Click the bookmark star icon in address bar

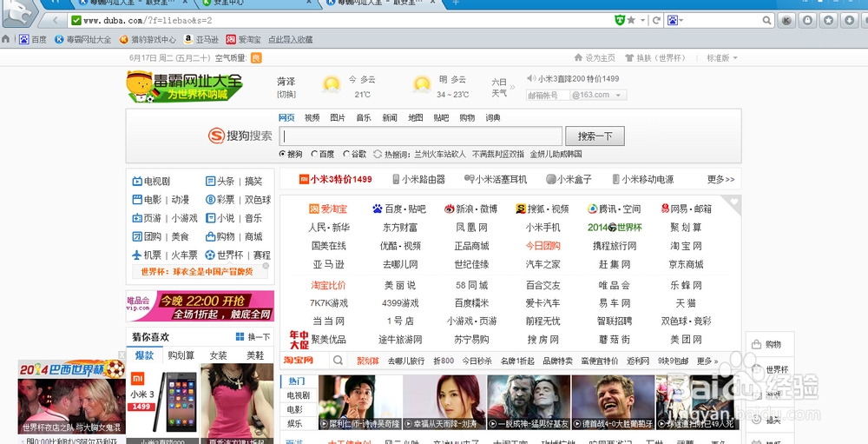pyautogui.click(x=631, y=21)
